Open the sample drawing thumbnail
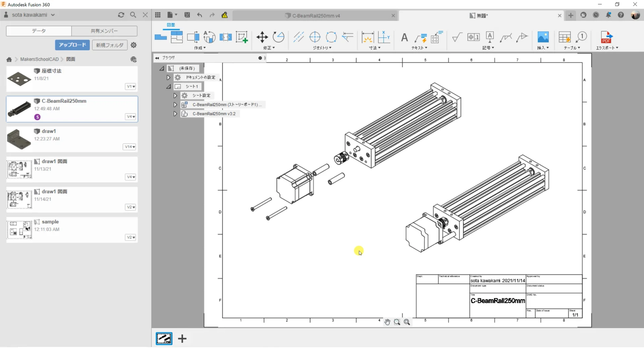The image size is (644, 362). tap(19, 229)
